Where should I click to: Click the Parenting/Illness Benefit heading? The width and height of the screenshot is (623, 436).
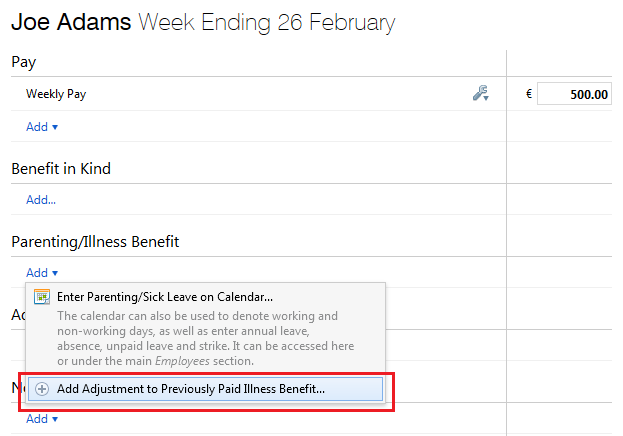[95, 242]
